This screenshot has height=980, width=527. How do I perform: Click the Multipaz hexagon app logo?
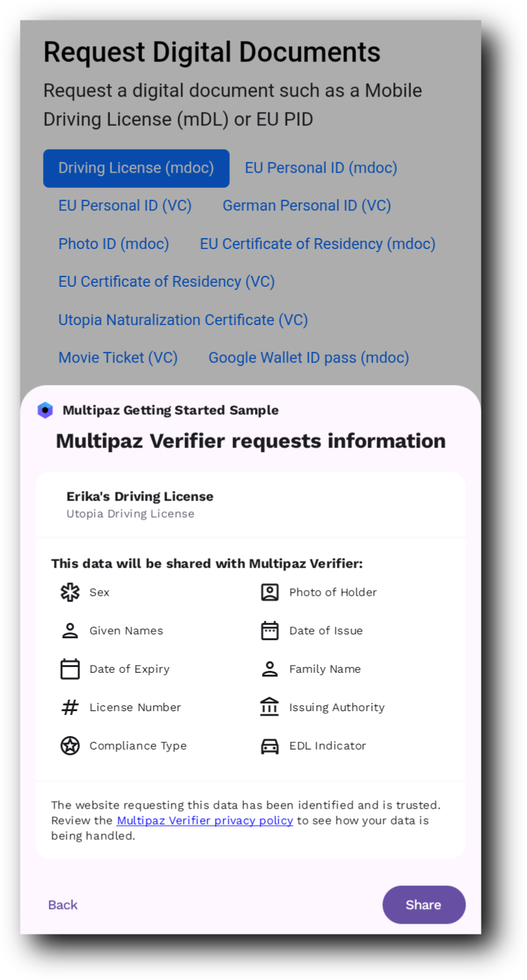45,410
